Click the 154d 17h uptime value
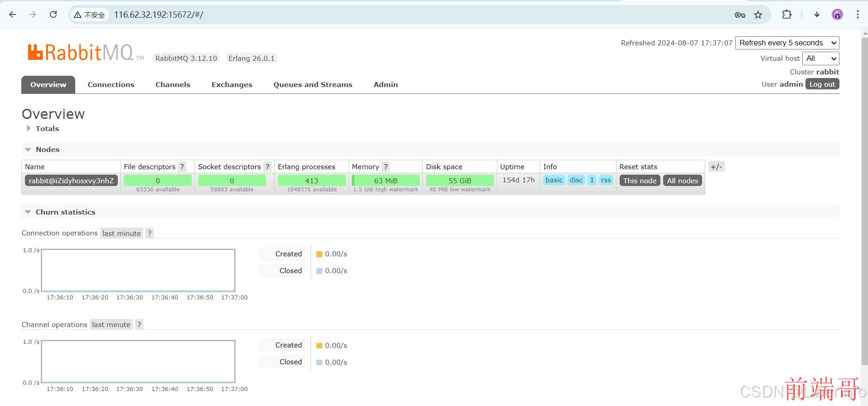The width and height of the screenshot is (868, 406). [519, 180]
